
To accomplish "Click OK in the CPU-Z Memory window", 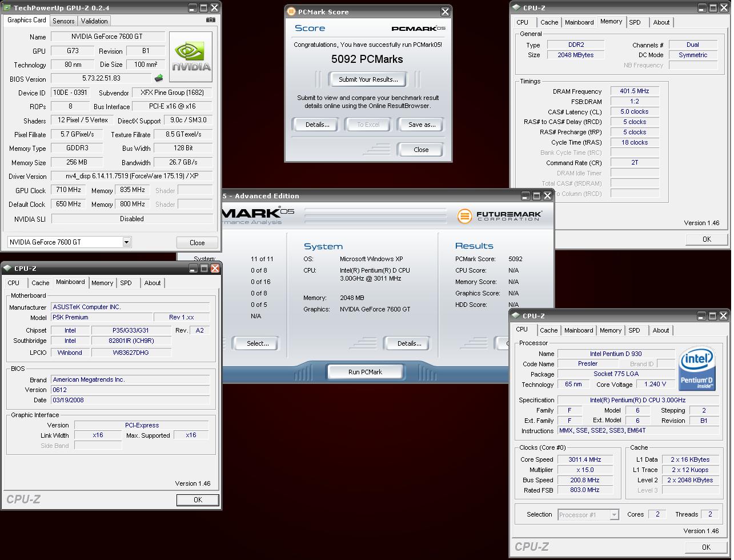I will click(x=707, y=239).
